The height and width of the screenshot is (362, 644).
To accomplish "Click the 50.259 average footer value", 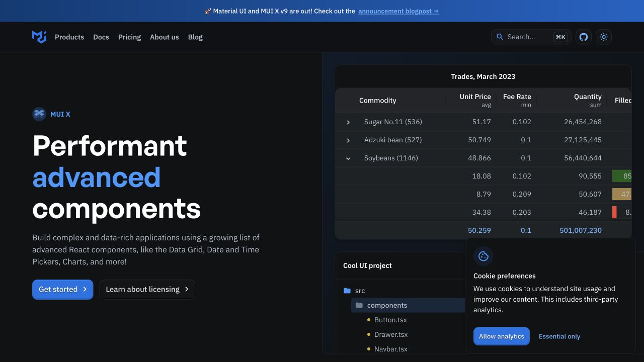I will [479, 230].
